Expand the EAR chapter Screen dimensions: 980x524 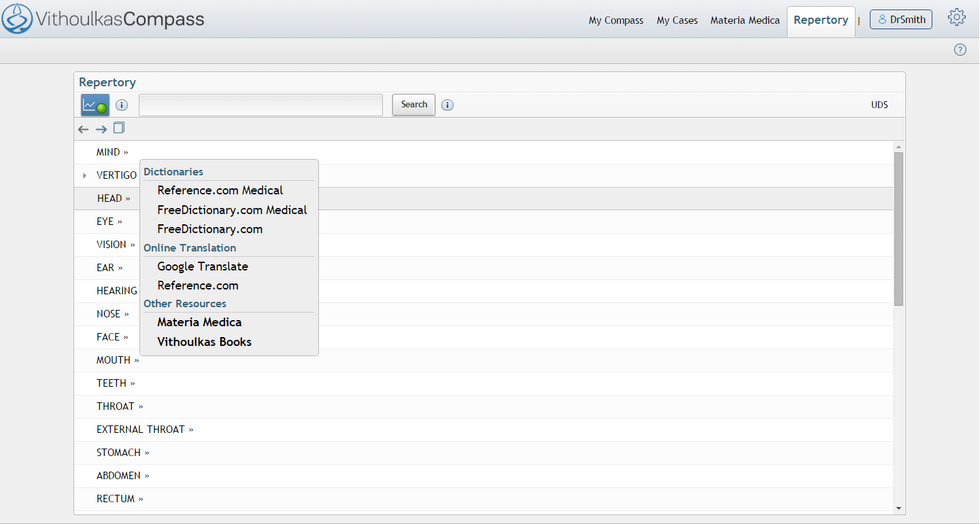[109, 268]
